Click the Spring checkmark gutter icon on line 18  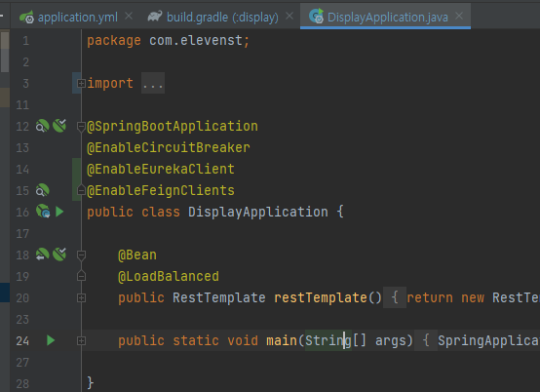tap(59, 255)
